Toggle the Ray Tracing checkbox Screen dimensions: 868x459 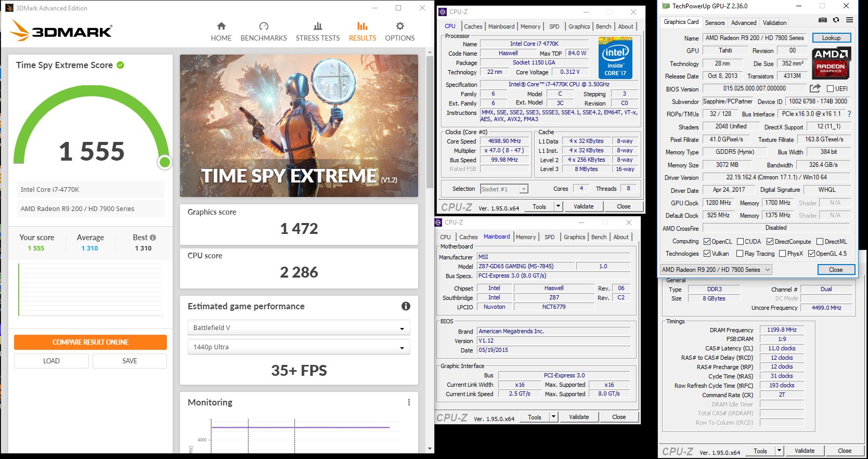click(740, 254)
